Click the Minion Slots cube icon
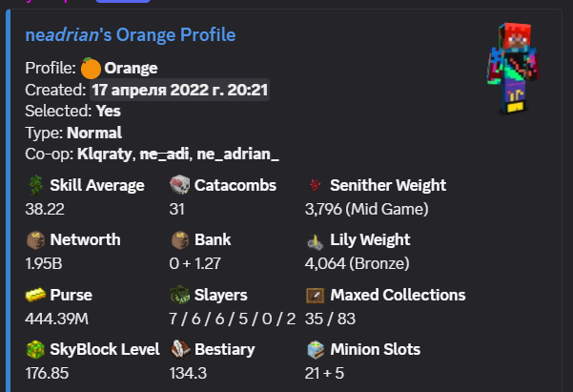 click(316, 349)
